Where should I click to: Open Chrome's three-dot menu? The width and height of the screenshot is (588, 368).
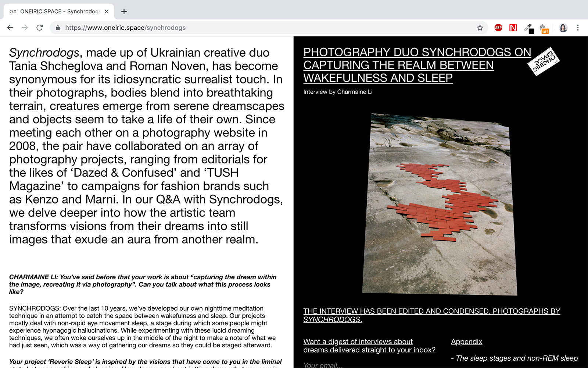click(x=578, y=28)
